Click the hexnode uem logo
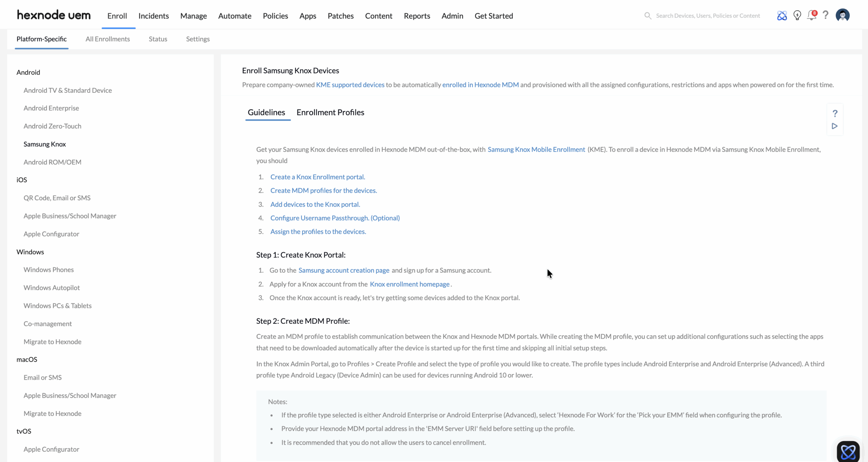This screenshot has width=868, height=462. [54, 16]
